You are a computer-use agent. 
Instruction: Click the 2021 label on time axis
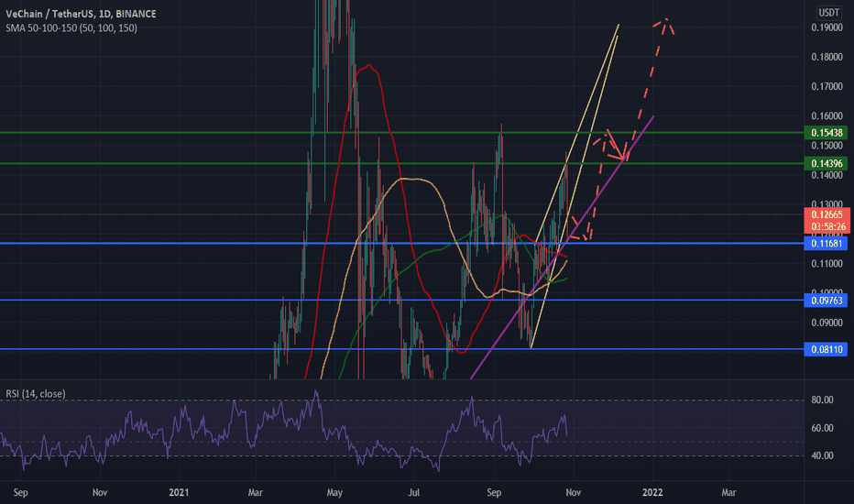179,493
